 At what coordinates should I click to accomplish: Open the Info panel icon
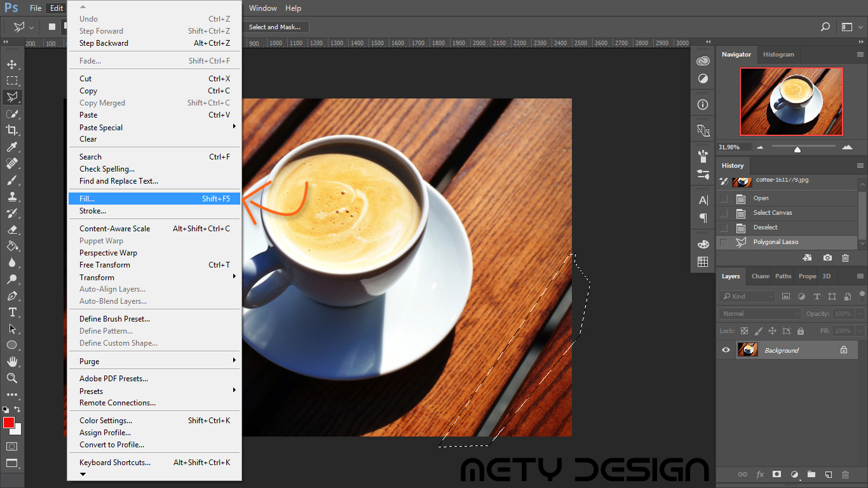tap(703, 104)
